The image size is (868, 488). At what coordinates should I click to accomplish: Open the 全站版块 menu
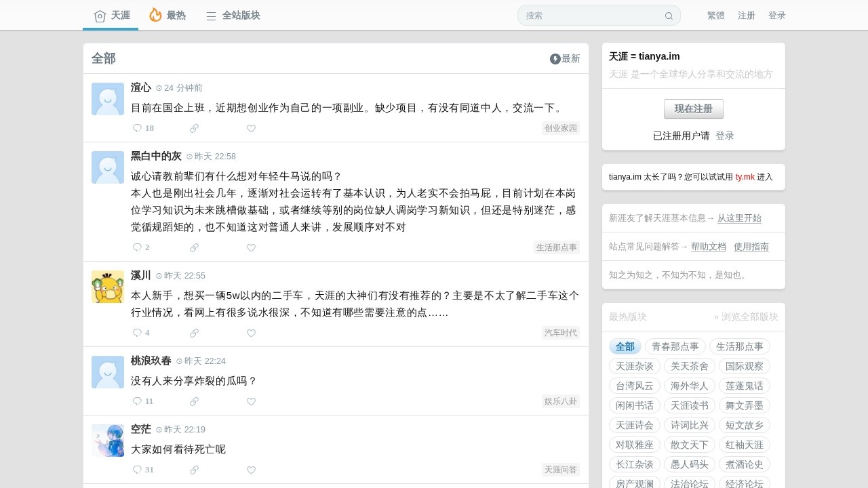[x=233, y=15]
